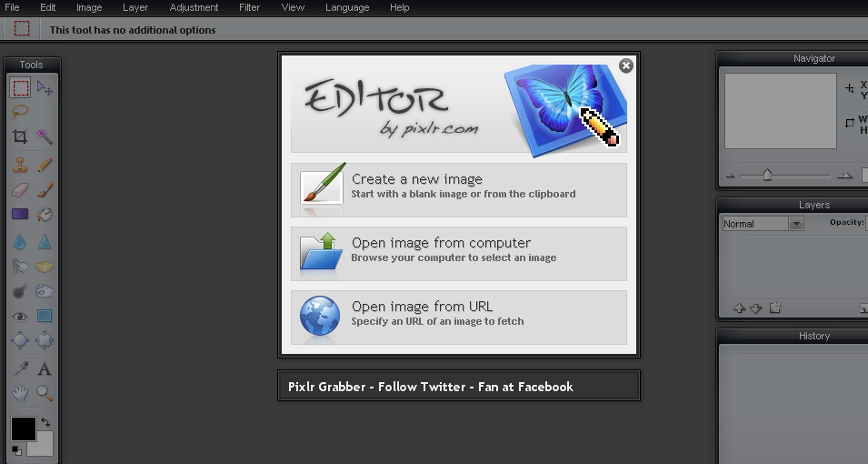Open the Language menu
The height and width of the screenshot is (464, 868).
coord(347,8)
